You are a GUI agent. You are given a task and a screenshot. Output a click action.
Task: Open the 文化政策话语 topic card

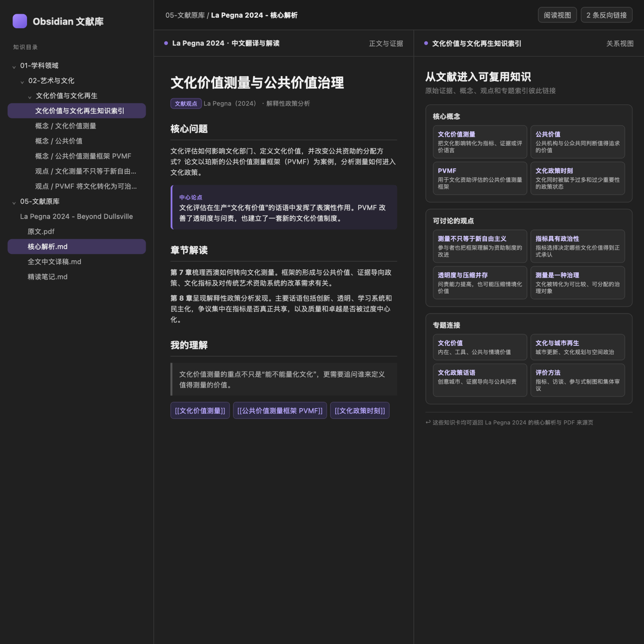click(480, 380)
